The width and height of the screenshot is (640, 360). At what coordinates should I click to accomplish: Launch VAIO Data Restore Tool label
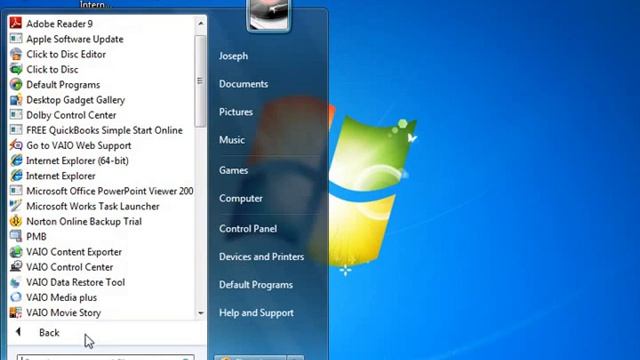click(76, 282)
